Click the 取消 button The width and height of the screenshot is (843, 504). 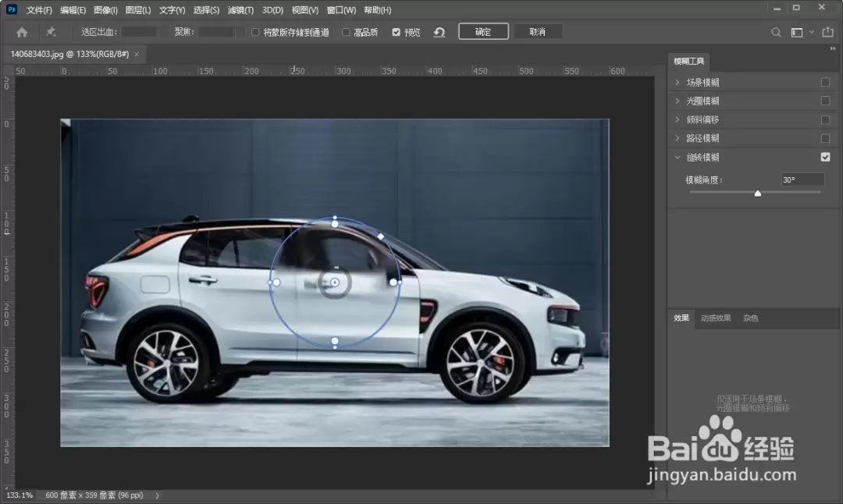[538, 32]
